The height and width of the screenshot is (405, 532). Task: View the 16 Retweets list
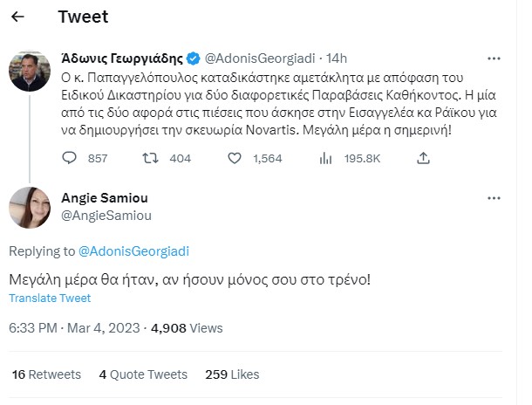click(44, 374)
